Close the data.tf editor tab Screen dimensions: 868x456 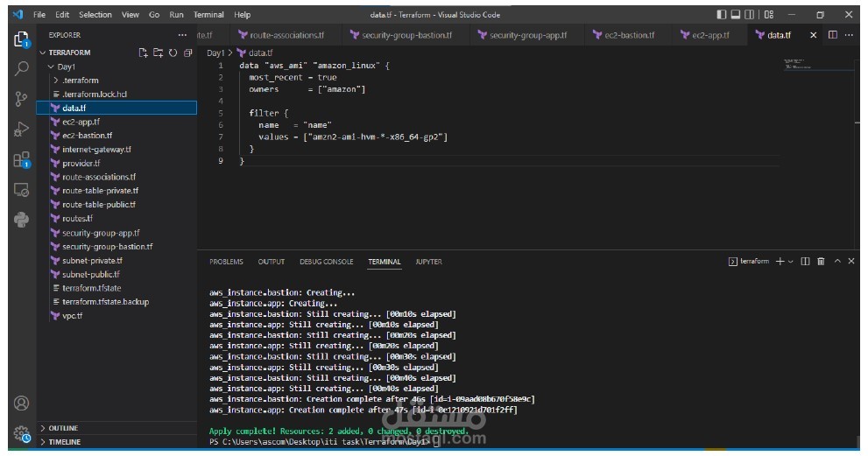(x=813, y=35)
